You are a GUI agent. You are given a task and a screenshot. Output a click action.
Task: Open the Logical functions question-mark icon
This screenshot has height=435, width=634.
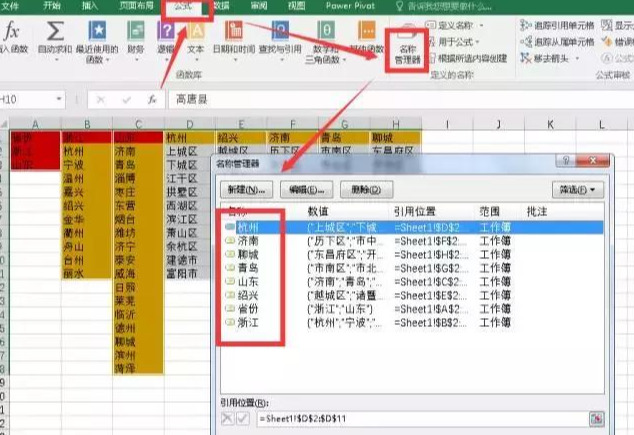click(166, 31)
